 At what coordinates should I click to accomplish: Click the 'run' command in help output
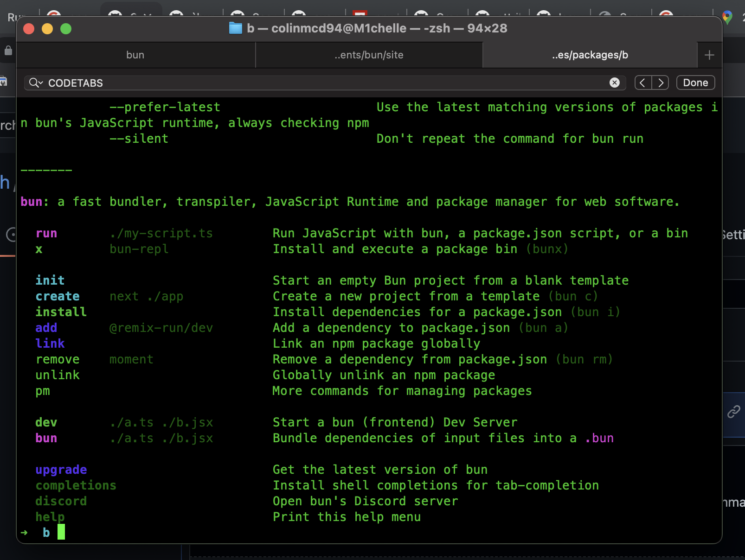[46, 233]
